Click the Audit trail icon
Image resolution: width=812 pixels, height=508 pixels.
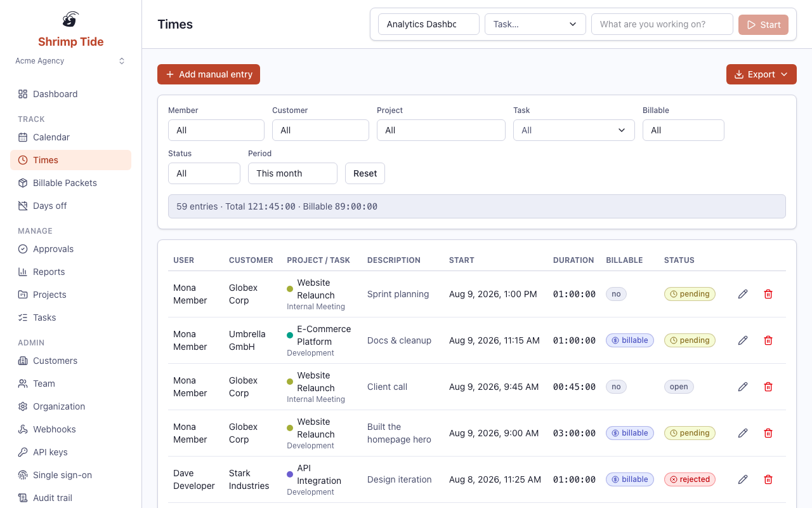(23, 498)
